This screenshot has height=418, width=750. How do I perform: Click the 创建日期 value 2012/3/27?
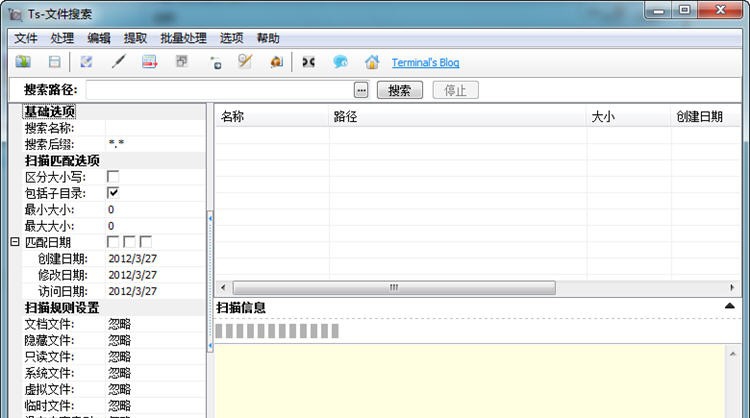155,259
